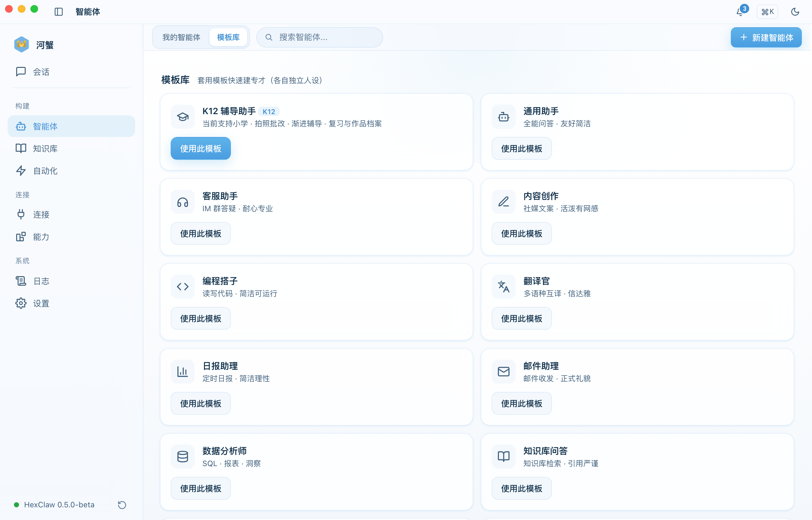
Task: Use the 知识库问答 template
Action: coord(521,488)
